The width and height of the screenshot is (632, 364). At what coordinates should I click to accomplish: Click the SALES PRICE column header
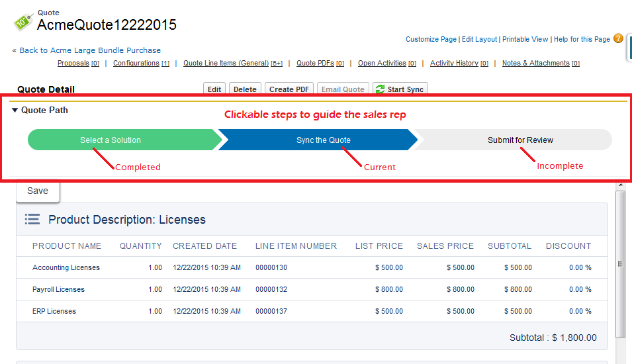click(x=445, y=246)
